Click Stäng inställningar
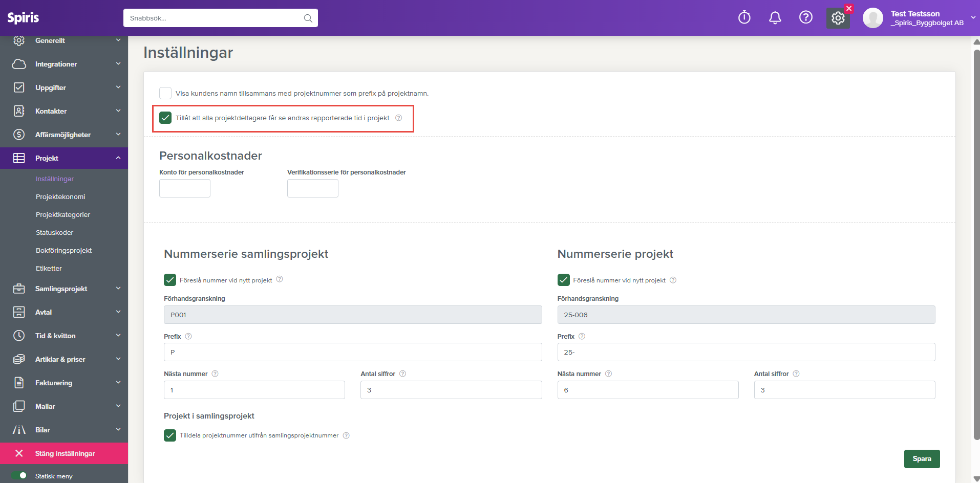Image resolution: width=980 pixels, height=483 pixels. (64, 454)
